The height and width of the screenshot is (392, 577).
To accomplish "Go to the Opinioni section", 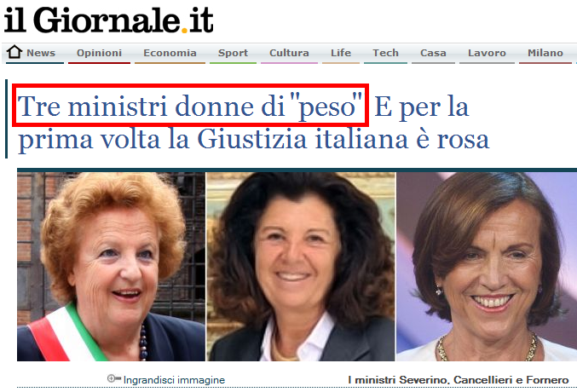I will [x=99, y=53].
